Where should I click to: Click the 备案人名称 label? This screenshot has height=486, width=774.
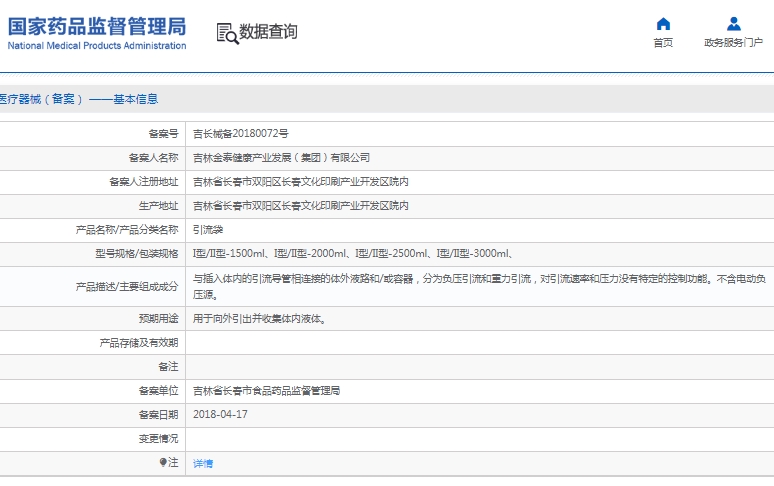tap(154, 158)
